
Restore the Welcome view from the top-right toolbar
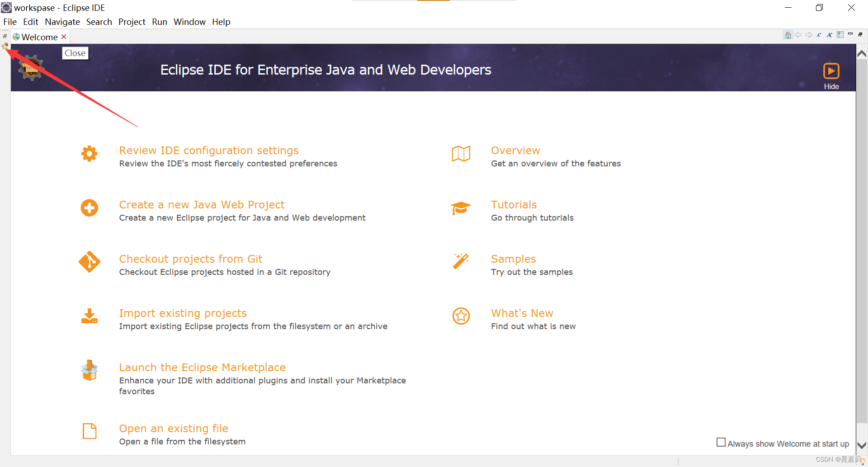(x=860, y=34)
